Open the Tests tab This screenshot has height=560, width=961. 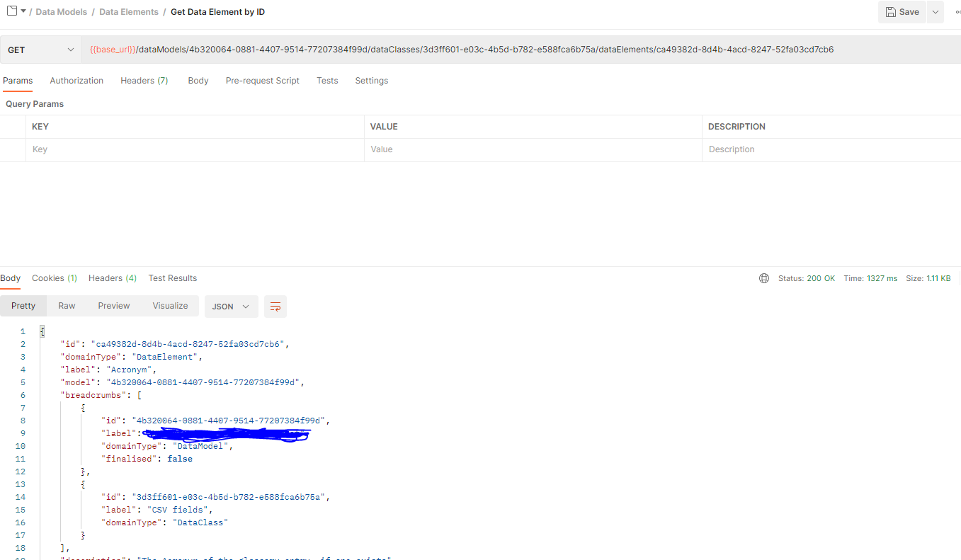[x=327, y=80]
